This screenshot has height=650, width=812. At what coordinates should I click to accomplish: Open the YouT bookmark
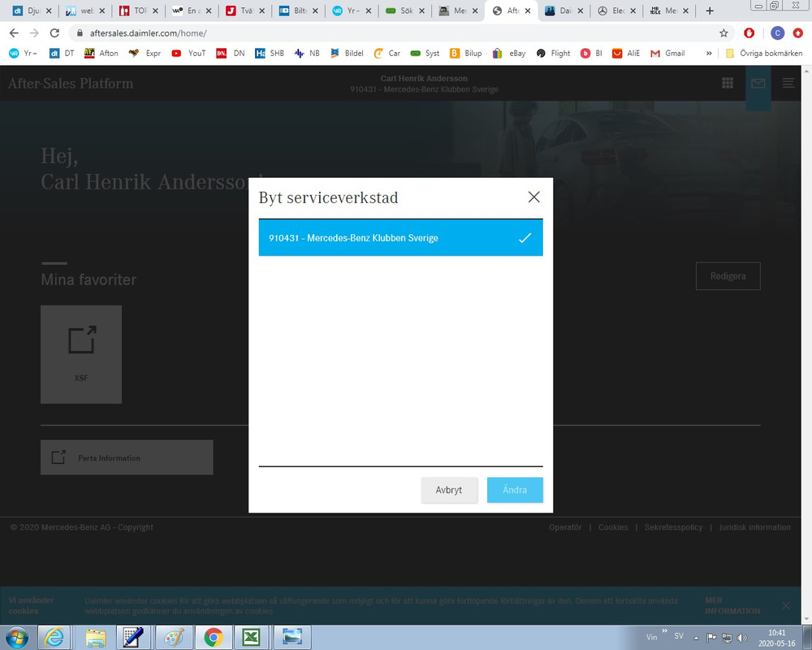coord(188,53)
